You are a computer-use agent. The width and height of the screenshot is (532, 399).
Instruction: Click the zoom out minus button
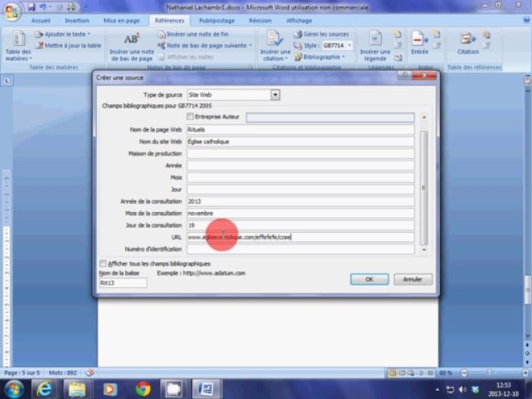[x=464, y=373]
